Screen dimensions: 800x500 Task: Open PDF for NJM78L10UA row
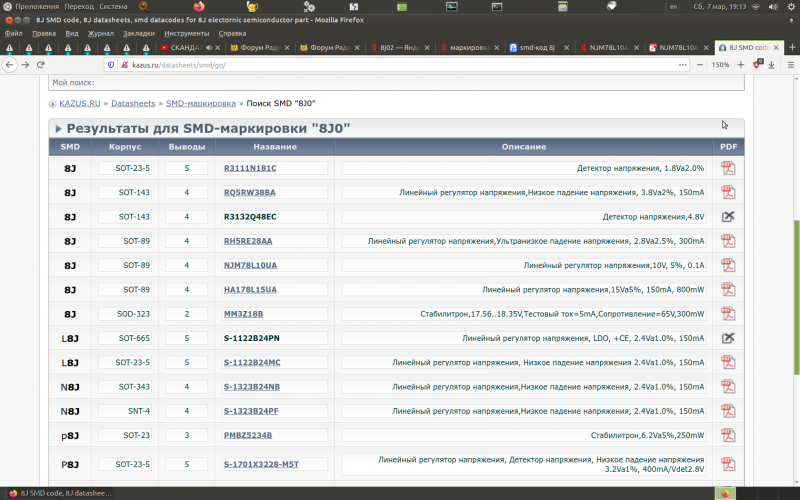(728, 265)
